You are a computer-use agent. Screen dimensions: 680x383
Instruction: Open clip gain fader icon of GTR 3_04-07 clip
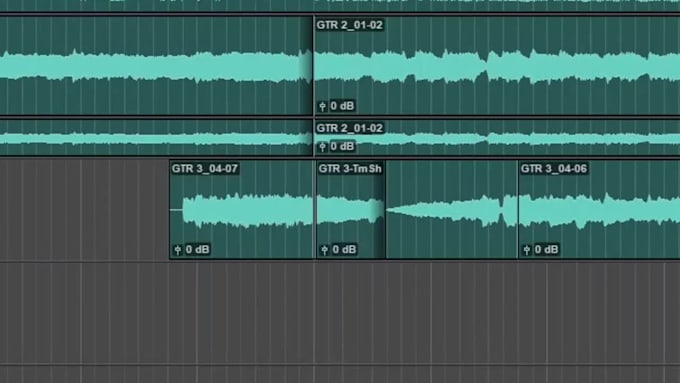pos(177,250)
